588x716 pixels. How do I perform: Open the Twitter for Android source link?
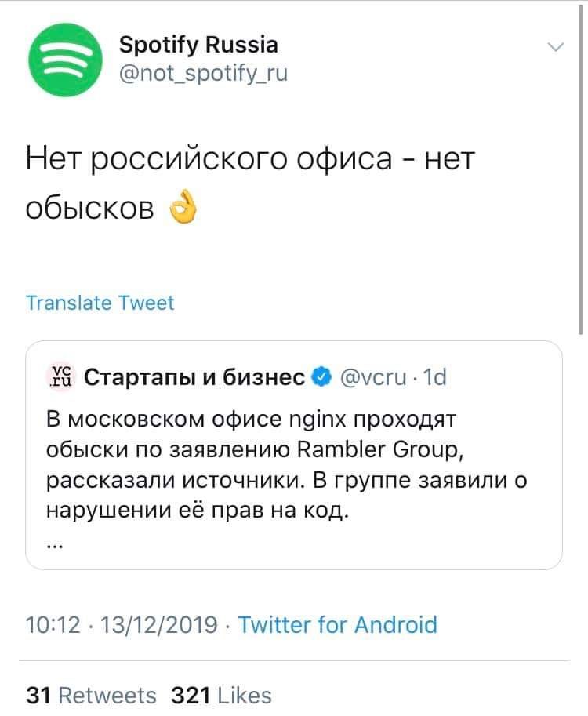(337, 625)
